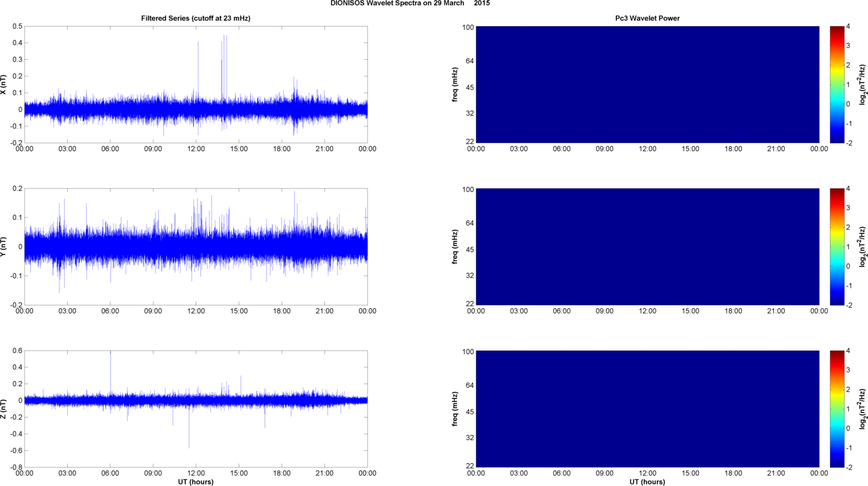Click the wavelet power panel beside the X series
Viewport: 868px width, 486px height.
647,85
